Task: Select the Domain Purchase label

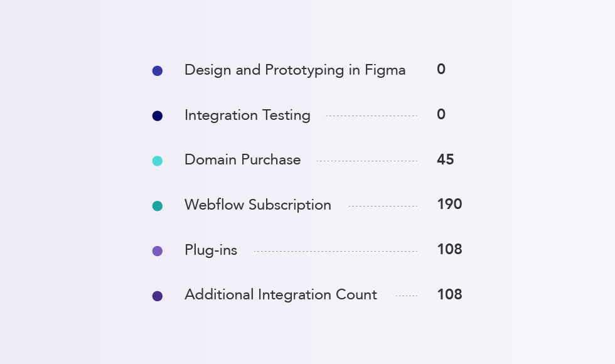Action: [x=242, y=160]
